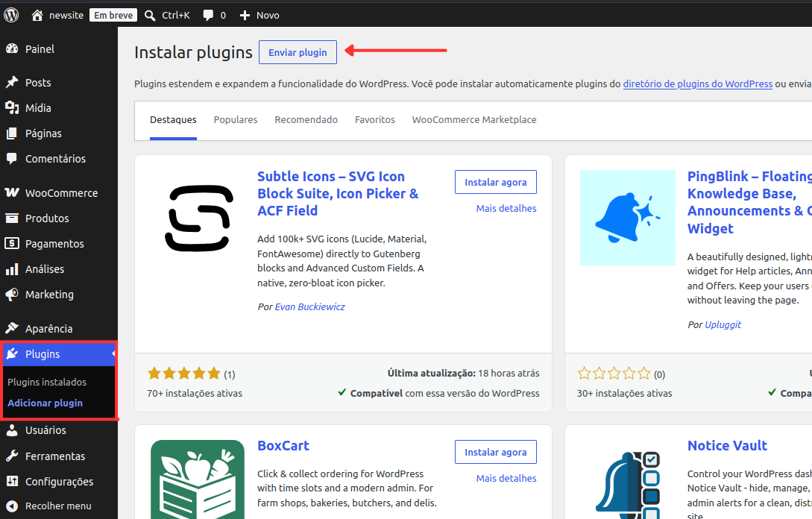Open Plugins instalados submenu
The width and height of the screenshot is (812, 519).
tap(47, 383)
